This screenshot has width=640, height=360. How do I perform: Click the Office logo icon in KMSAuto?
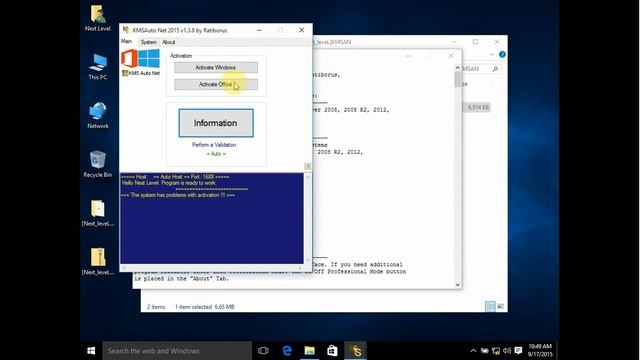tap(129, 58)
